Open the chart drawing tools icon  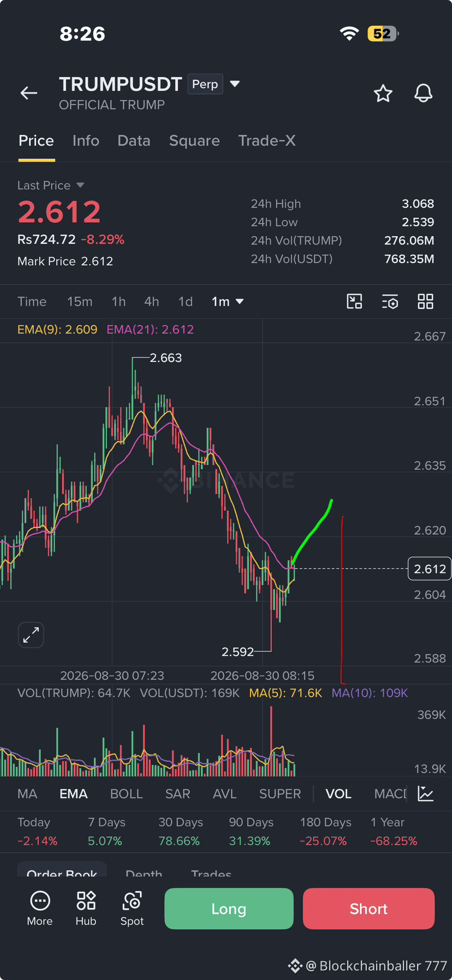pos(355,301)
